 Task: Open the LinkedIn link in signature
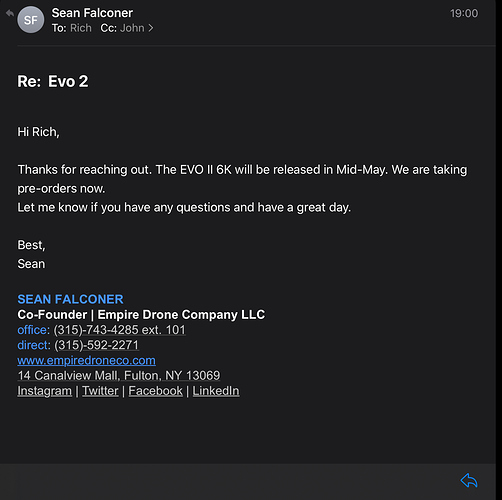coord(216,391)
